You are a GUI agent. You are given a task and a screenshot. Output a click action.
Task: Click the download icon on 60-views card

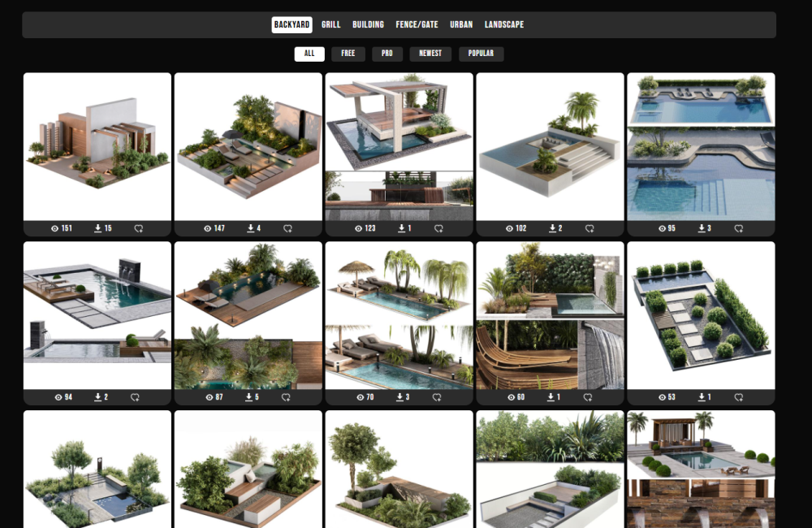point(551,397)
